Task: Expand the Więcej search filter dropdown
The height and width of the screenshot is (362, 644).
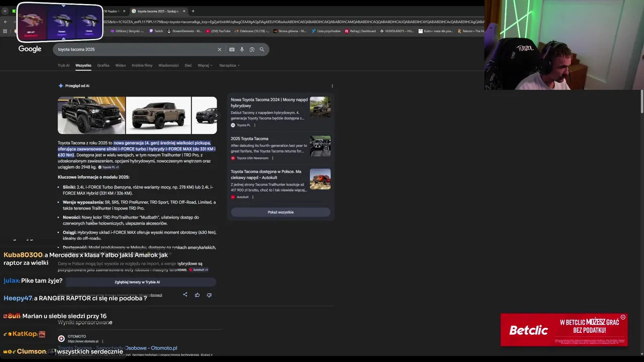Action: pos(205,65)
